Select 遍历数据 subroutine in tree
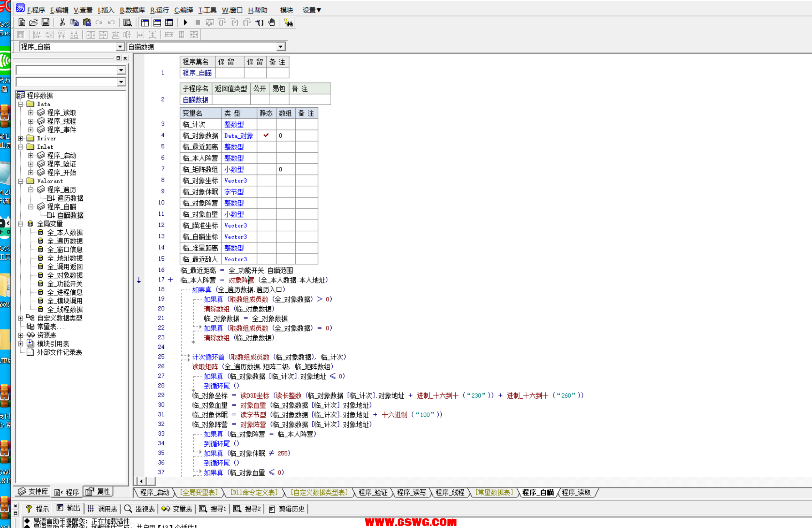Viewport: 812px width, 528px height. click(x=70, y=198)
